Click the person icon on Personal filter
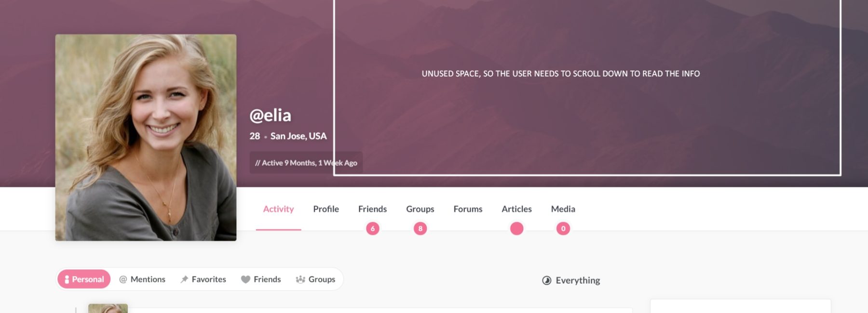This screenshot has height=313, width=868. [x=67, y=279]
